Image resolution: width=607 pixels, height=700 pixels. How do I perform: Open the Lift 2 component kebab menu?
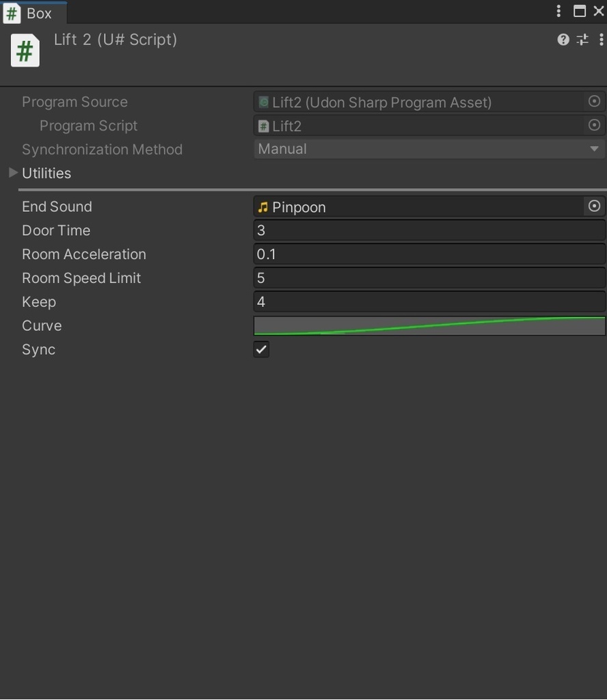601,40
